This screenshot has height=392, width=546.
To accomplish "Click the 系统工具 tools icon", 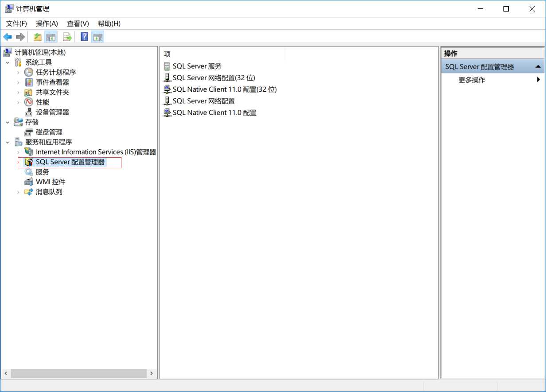I will pos(18,62).
